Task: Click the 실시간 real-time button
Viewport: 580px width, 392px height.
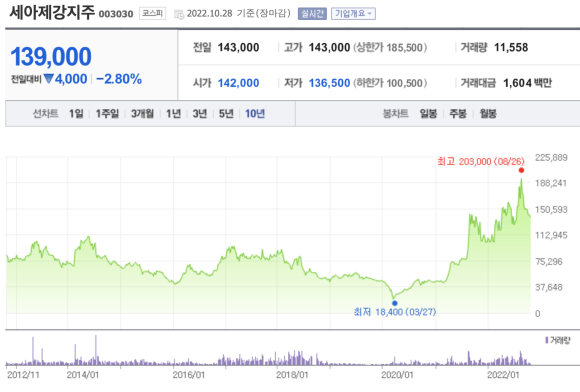Action: pos(312,14)
